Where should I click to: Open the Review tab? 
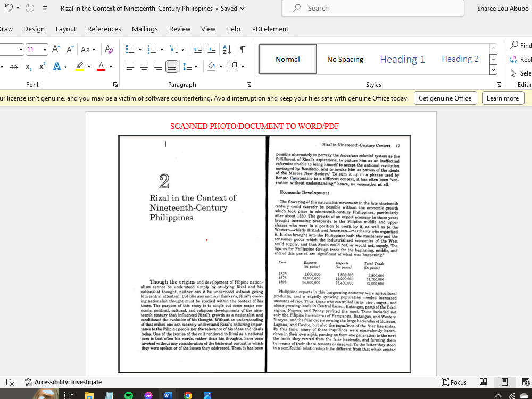[x=180, y=29]
